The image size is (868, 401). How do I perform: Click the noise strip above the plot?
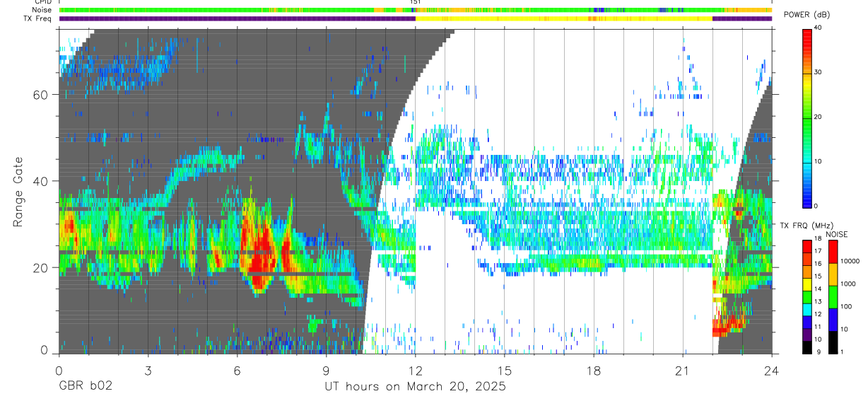(415, 10)
